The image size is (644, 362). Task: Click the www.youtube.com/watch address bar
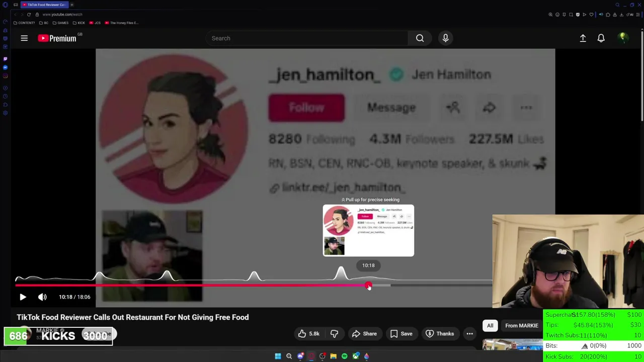pos(62,15)
